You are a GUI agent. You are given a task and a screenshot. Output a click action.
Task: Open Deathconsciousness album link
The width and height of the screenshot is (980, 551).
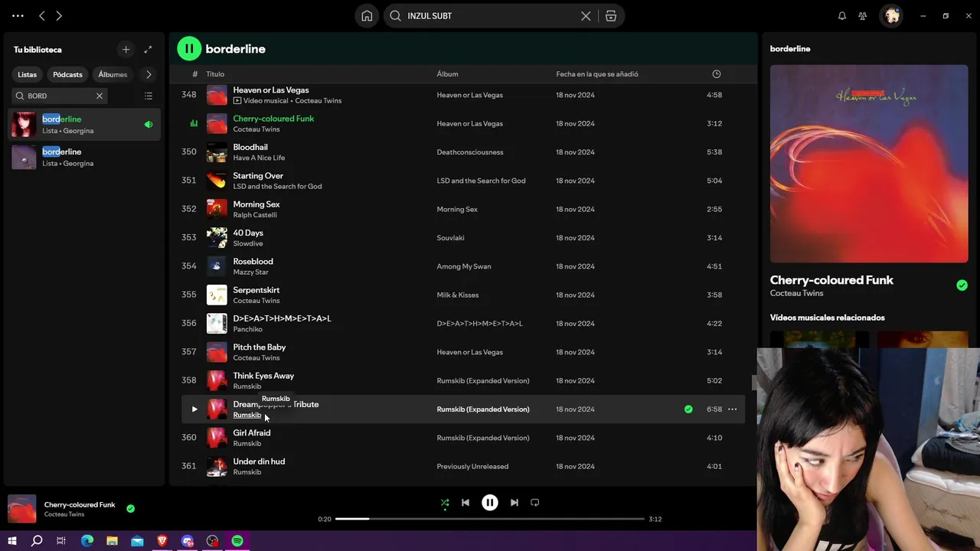[x=470, y=152]
